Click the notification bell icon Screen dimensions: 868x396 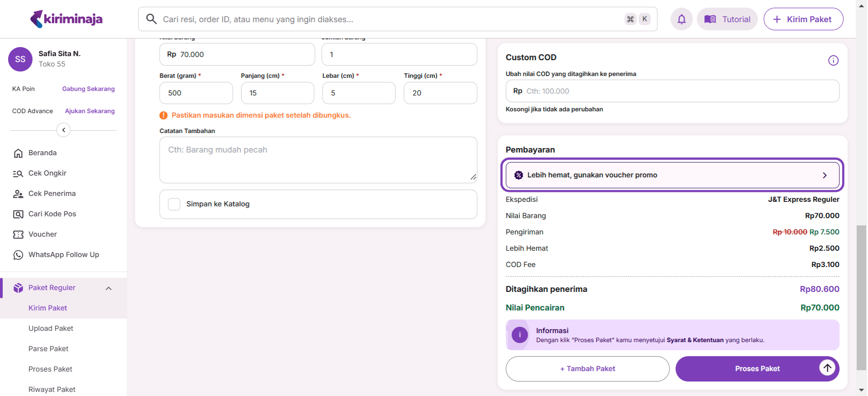[x=681, y=19]
